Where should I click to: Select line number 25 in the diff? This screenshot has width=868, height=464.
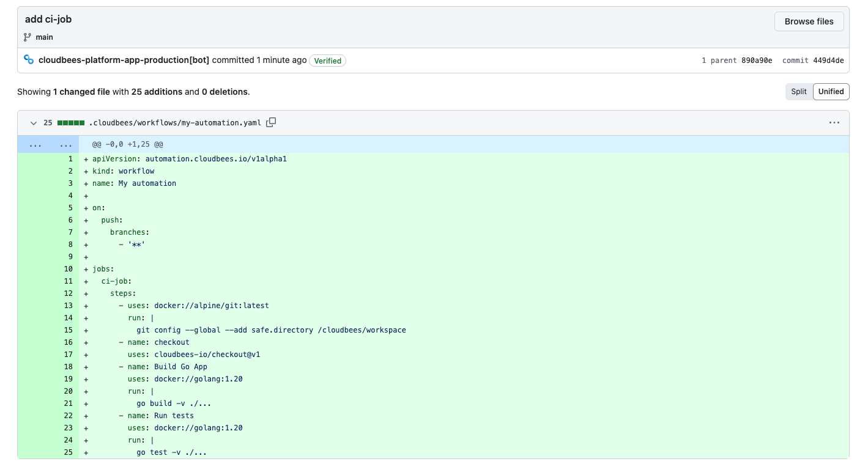click(x=68, y=452)
